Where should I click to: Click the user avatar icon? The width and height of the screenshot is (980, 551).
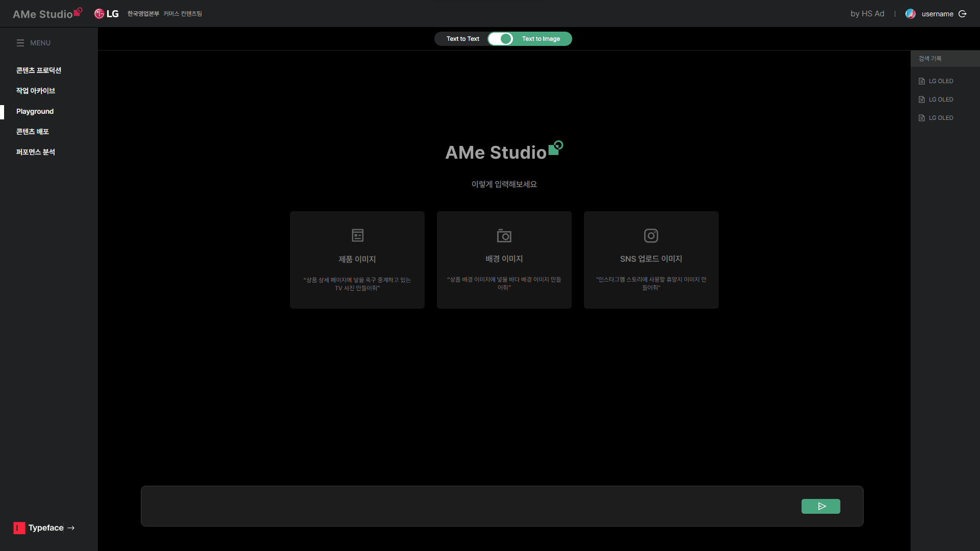pos(910,14)
